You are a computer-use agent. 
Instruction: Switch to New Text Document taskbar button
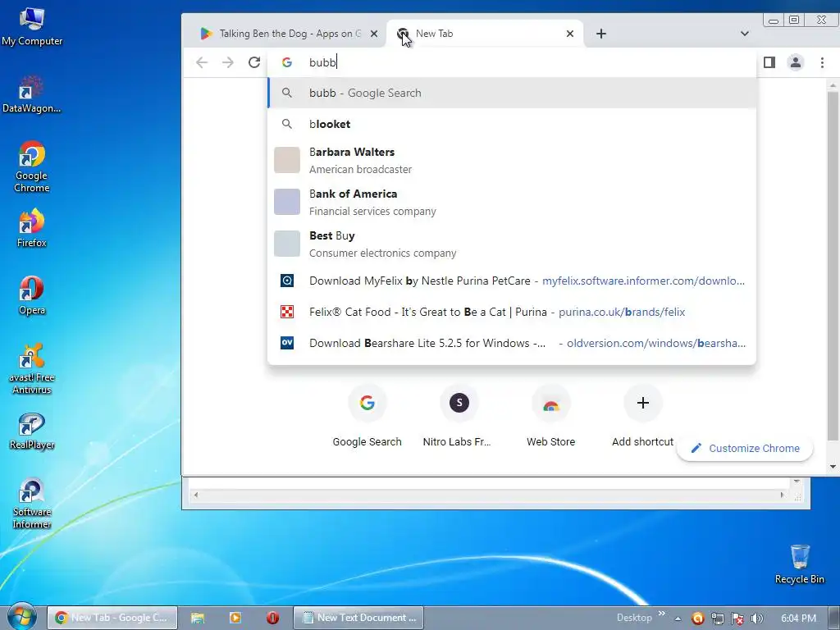[359, 618]
